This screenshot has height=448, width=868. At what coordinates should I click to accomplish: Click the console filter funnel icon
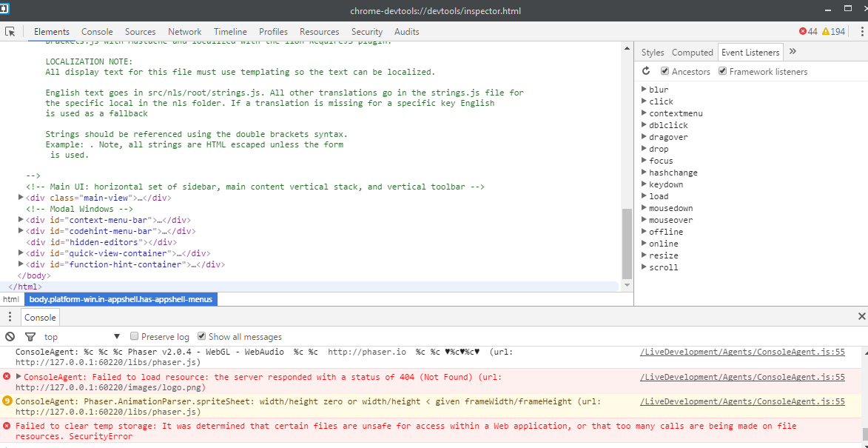pyautogui.click(x=30, y=337)
